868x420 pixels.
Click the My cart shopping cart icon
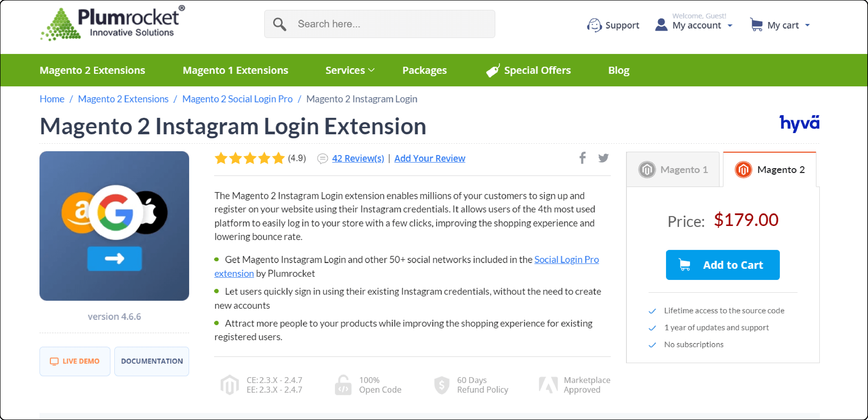coord(756,25)
